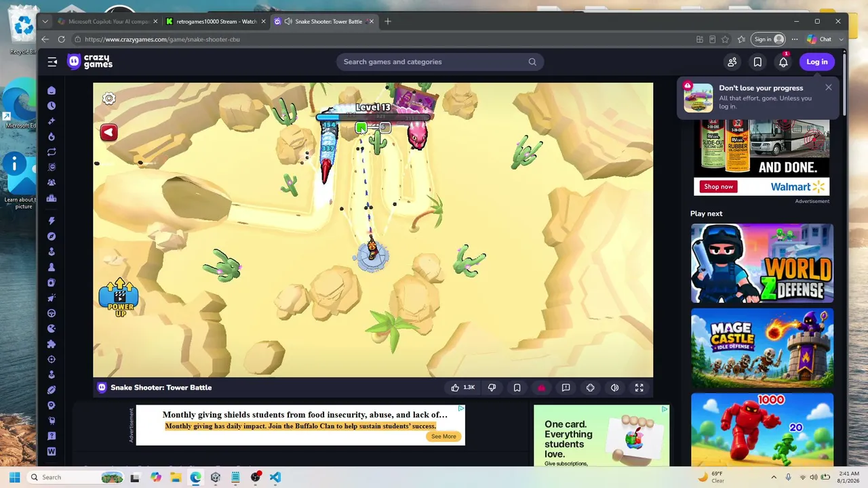Focus the Search games and categories field
The width and height of the screenshot is (868, 488).
[x=439, y=62]
